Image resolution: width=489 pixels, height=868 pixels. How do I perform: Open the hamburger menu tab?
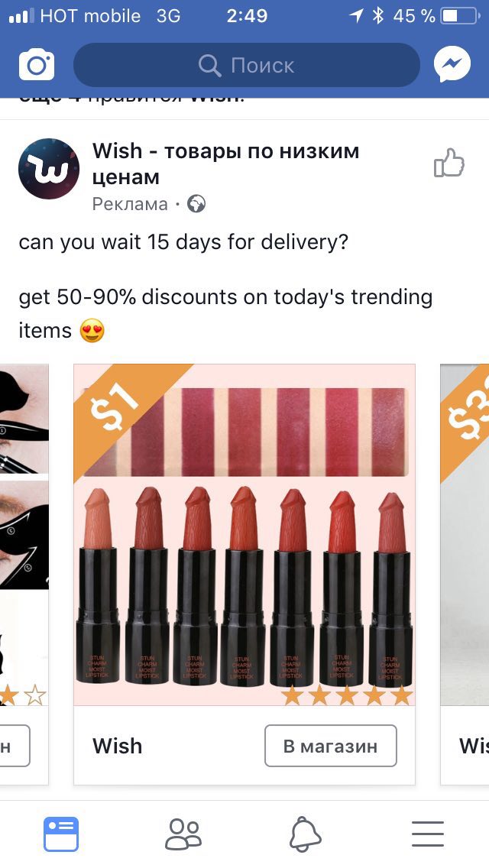click(x=428, y=834)
